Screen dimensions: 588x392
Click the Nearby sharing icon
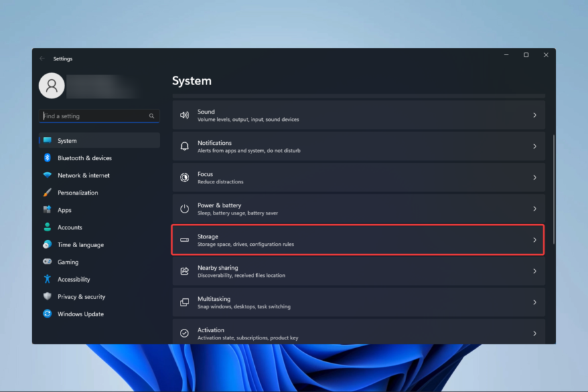(x=184, y=271)
